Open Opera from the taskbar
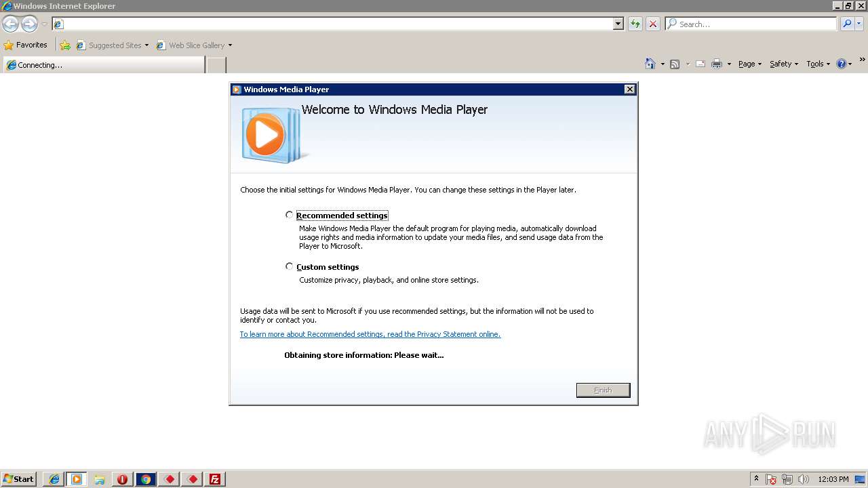 tap(122, 479)
